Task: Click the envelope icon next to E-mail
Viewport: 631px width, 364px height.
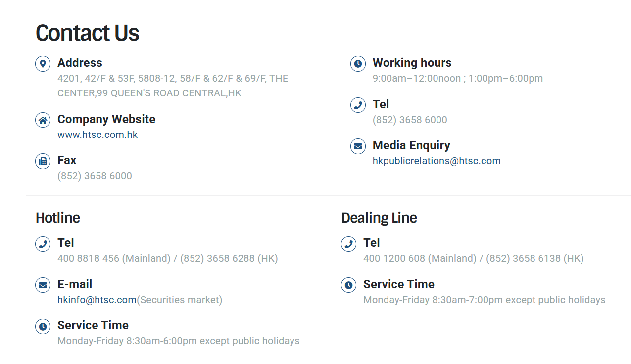Action: [x=43, y=285]
